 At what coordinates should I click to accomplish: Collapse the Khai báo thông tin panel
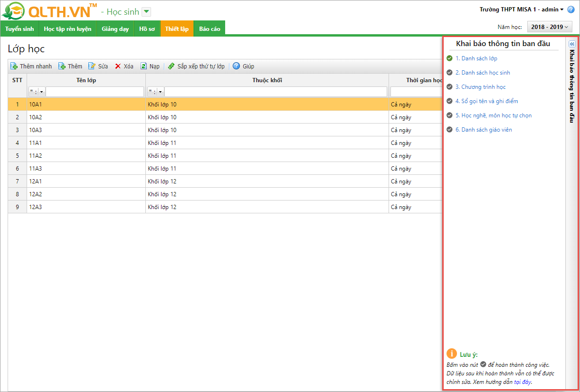click(572, 44)
